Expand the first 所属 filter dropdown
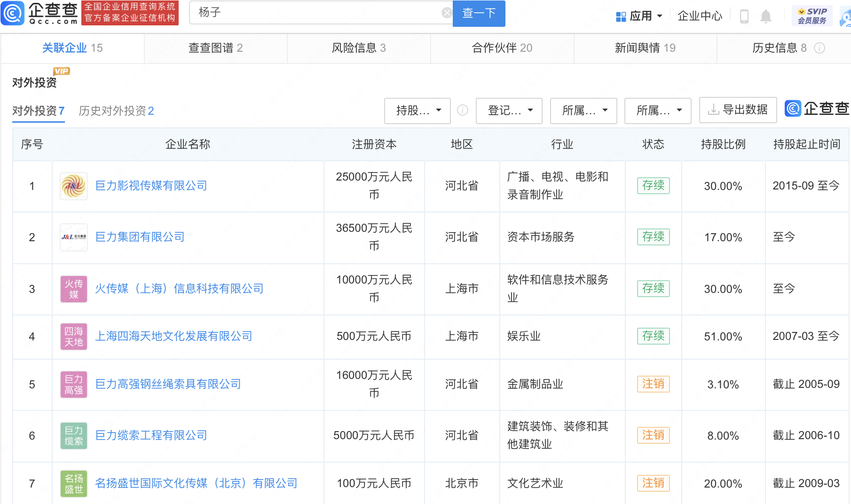The height and width of the screenshot is (504, 851). tap(583, 110)
